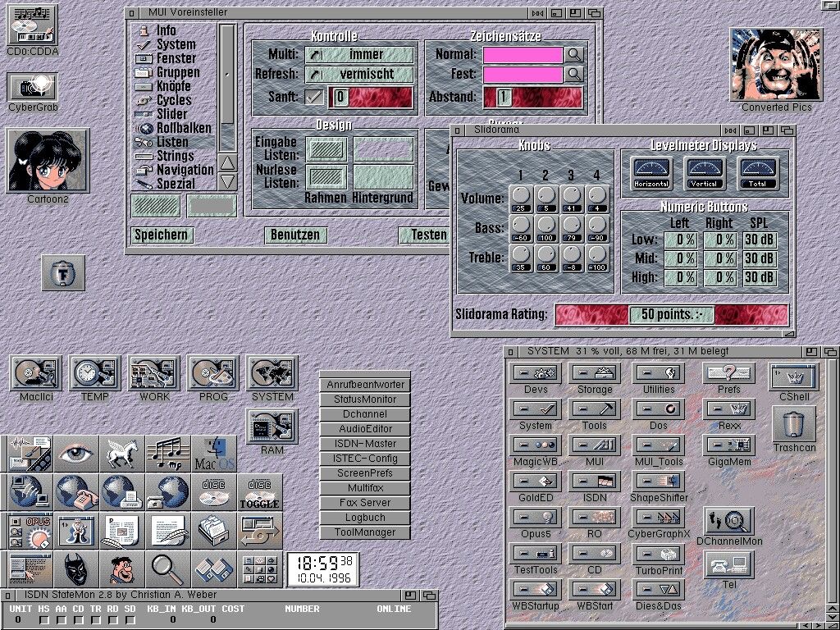Click the magnifying glass dock icon
This screenshot has width=840, height=630.
click(x=167, y=569)
